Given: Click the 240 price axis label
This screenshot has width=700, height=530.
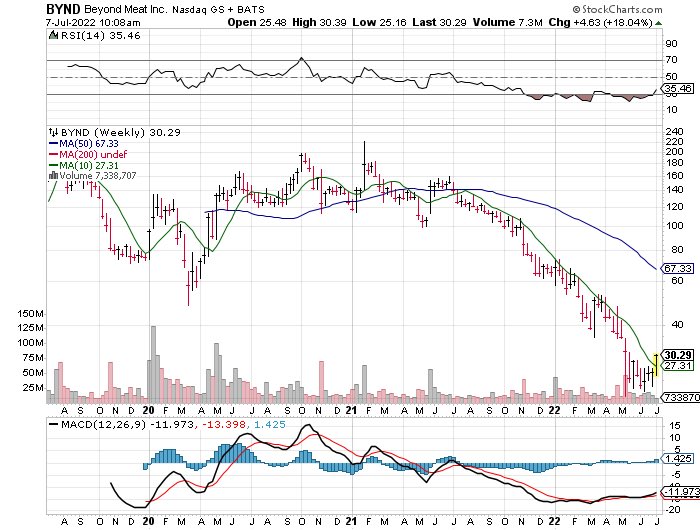Looking at the screenshot, I should (674, 132).
